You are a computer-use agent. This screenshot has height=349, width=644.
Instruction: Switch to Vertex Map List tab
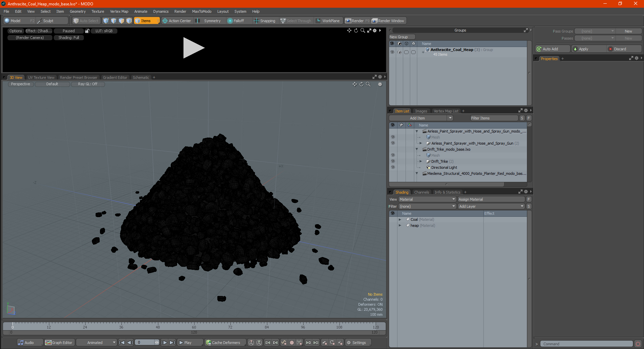[x=446, y=111]
